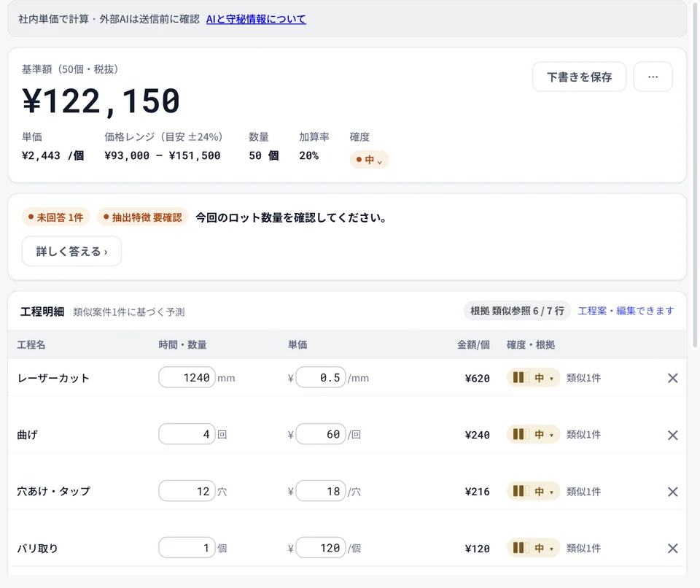Click the バリ取り process name
Screen dimensions: 700x588
coord(37,548)
